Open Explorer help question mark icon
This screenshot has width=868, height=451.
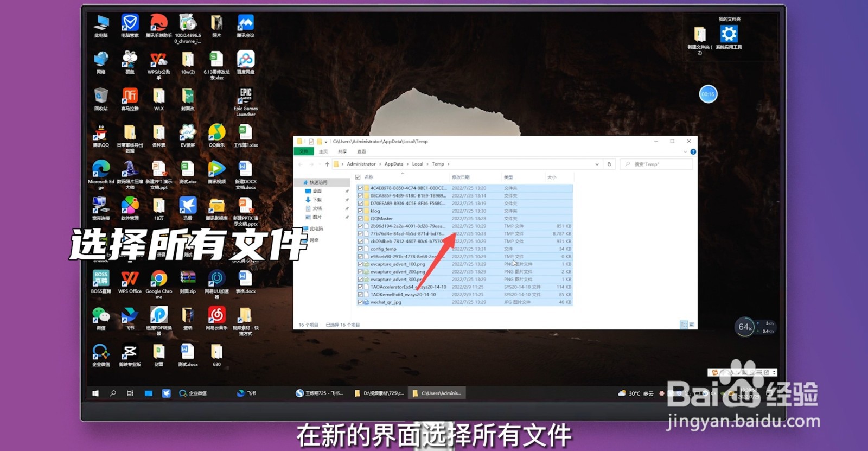tap(693, 151)
